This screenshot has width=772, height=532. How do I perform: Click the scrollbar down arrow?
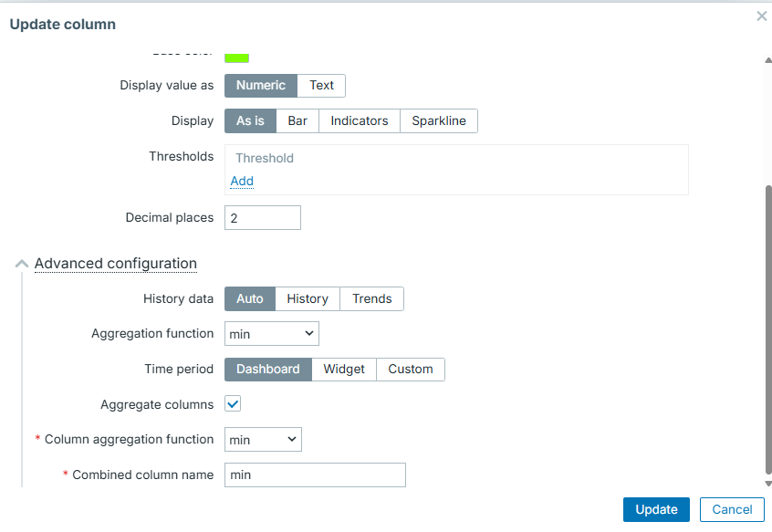767,484
